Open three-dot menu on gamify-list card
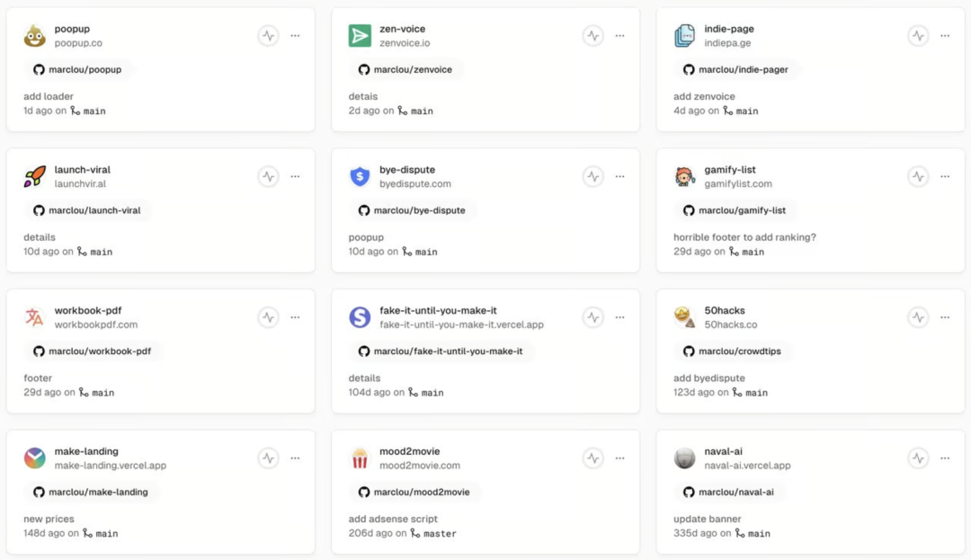 pos(945,176)
